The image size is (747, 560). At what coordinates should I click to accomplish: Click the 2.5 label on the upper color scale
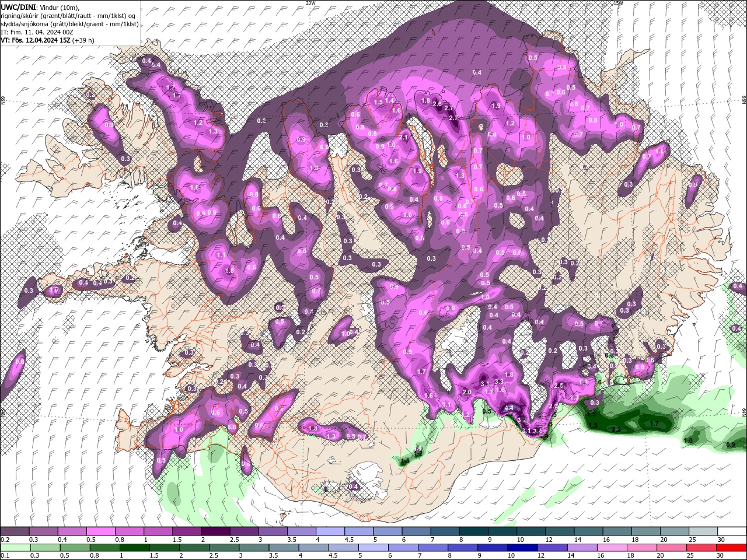click(235, 539)
